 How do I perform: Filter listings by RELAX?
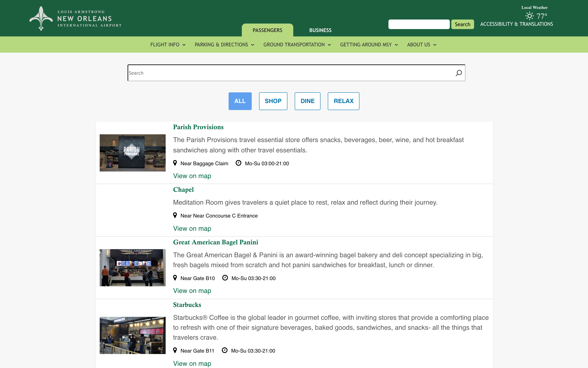(344, 101)
